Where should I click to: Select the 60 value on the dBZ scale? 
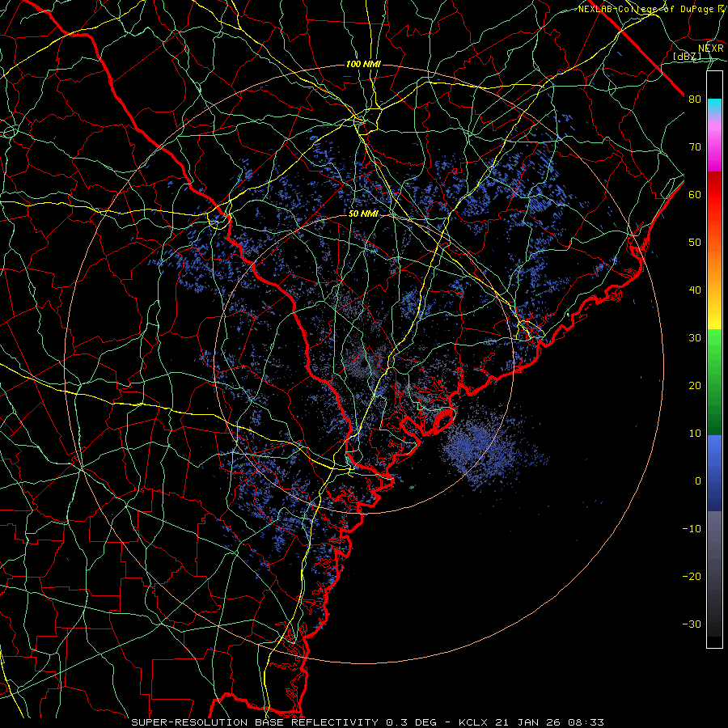pyautogui.click(x=695, y=194)
